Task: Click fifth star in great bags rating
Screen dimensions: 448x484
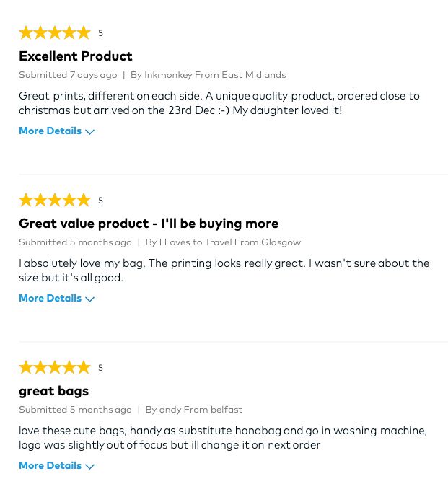Action: tap(84, 367)
